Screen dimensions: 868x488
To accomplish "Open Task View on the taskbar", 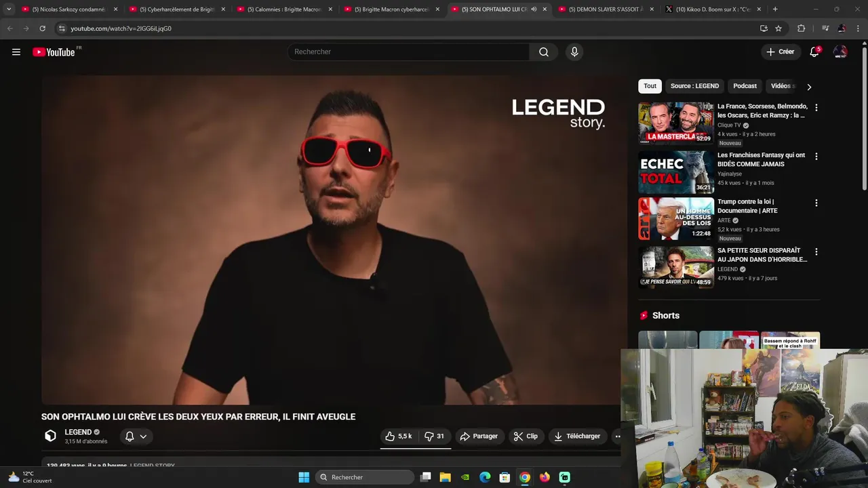I will tap(425, 477).
